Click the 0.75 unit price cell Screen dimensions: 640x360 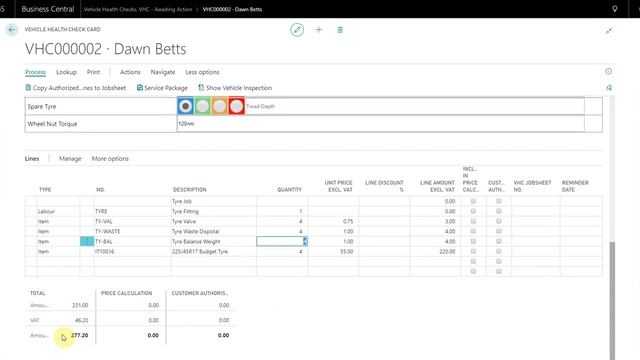(x=333, y=221)
